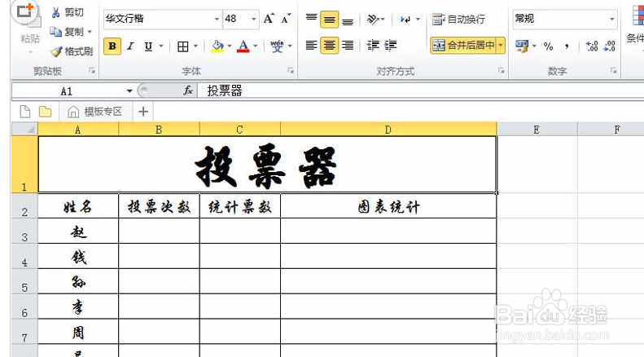644x357 pixels.
Task: Switch to the 模板专区 tab
Action: tap(95, 112)
